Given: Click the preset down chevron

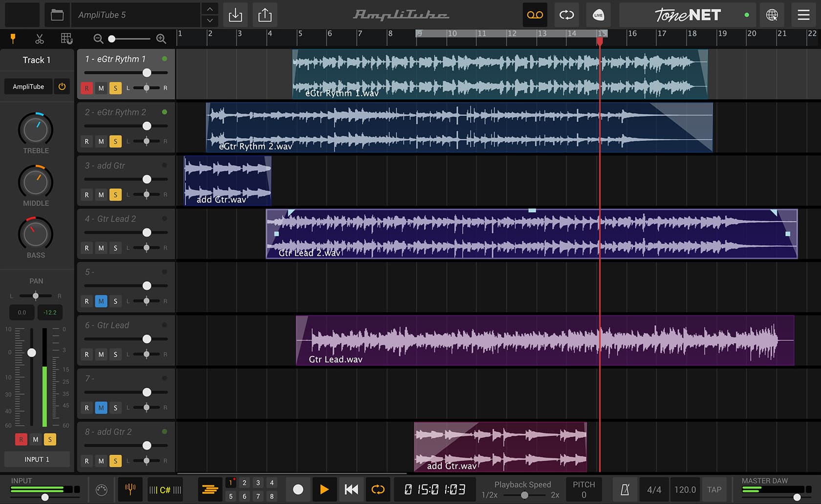Looking at the screenshot, I should 209,21.
